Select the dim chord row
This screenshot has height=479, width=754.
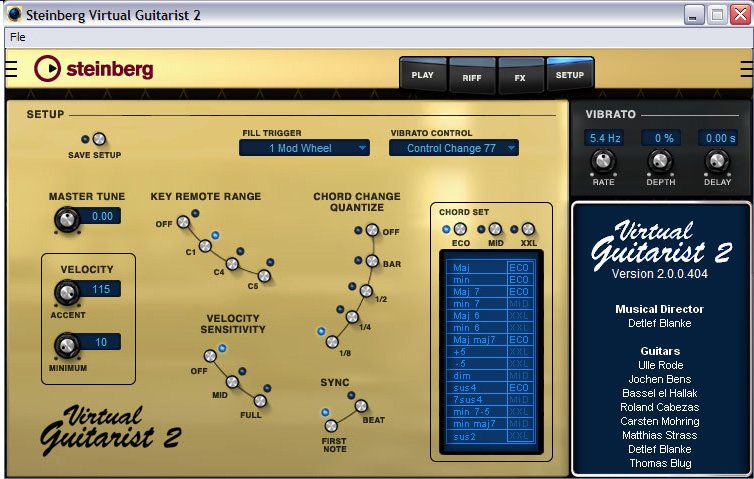pos(490,376)
